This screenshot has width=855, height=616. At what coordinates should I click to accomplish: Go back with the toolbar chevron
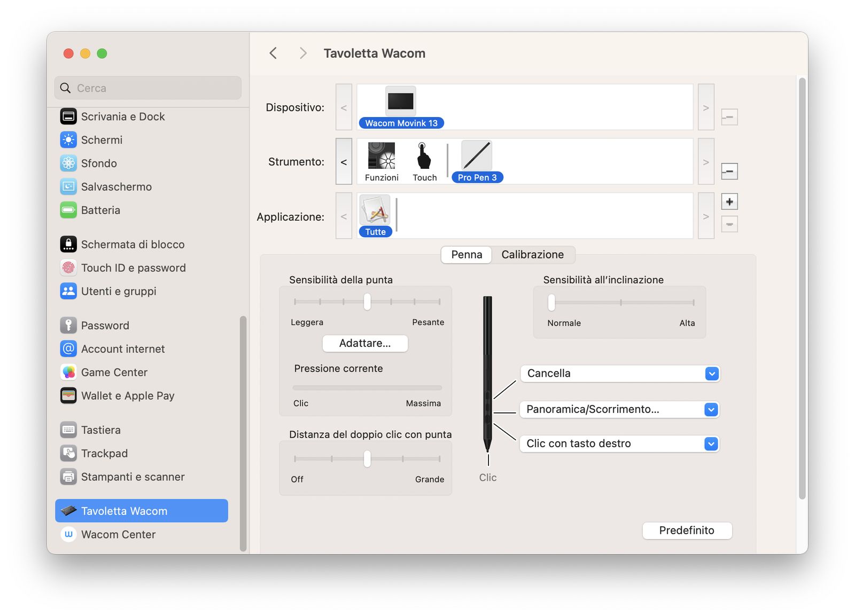273,53
